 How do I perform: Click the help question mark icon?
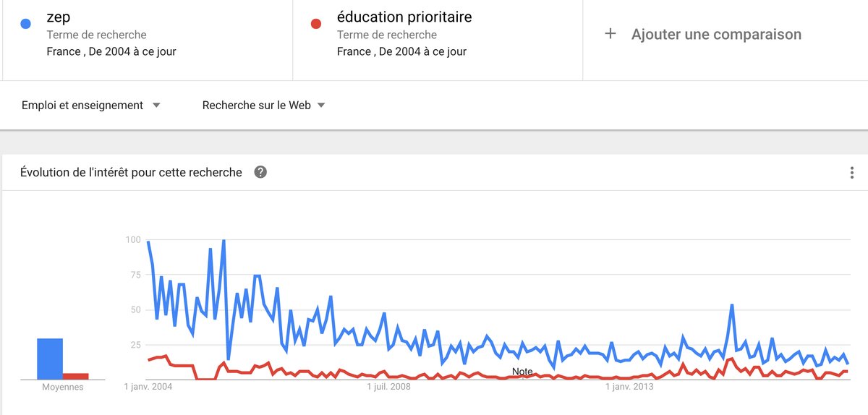tap(260, 172)
